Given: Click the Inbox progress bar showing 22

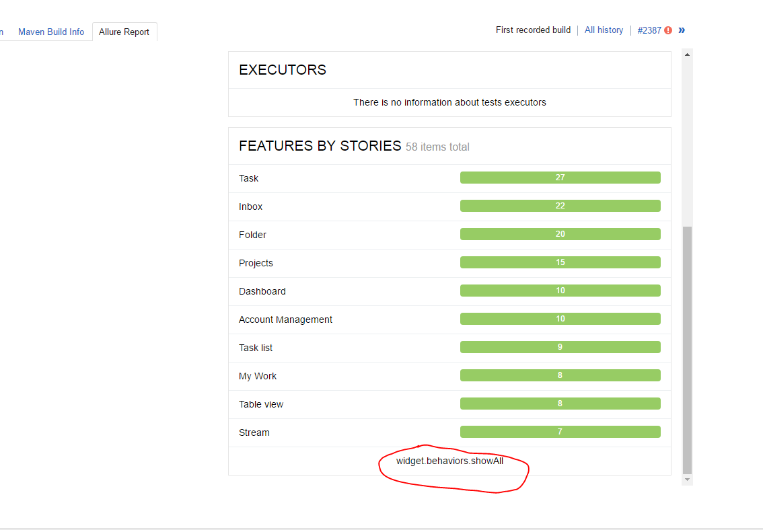Looking at the screenshot, I should click(x=560, y=205).
